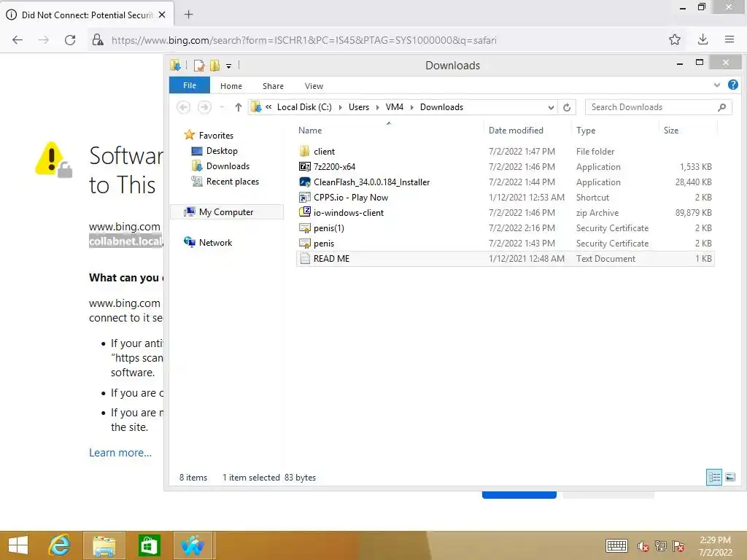Select Favorites in the navigation pane
747x560 pixels.
216,135
